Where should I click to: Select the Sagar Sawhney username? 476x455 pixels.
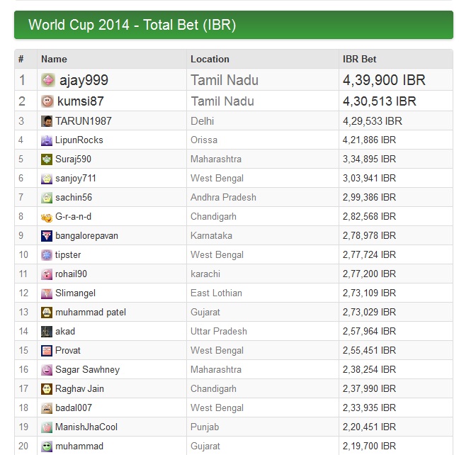[x=87, y=370]
